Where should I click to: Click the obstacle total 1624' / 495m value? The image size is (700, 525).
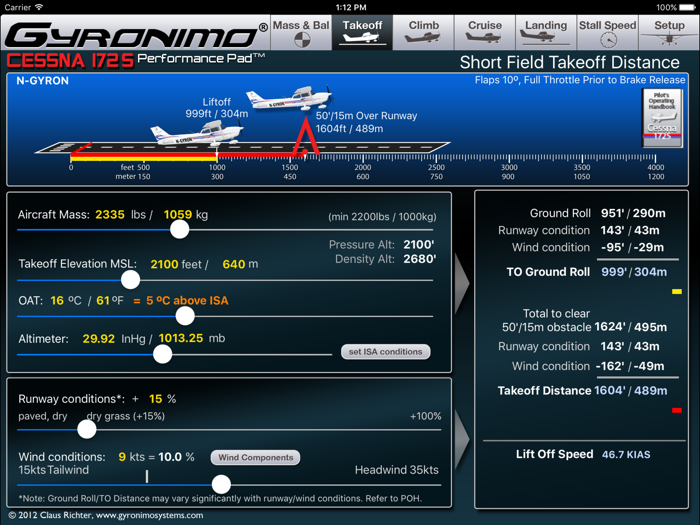click(631, 327)
